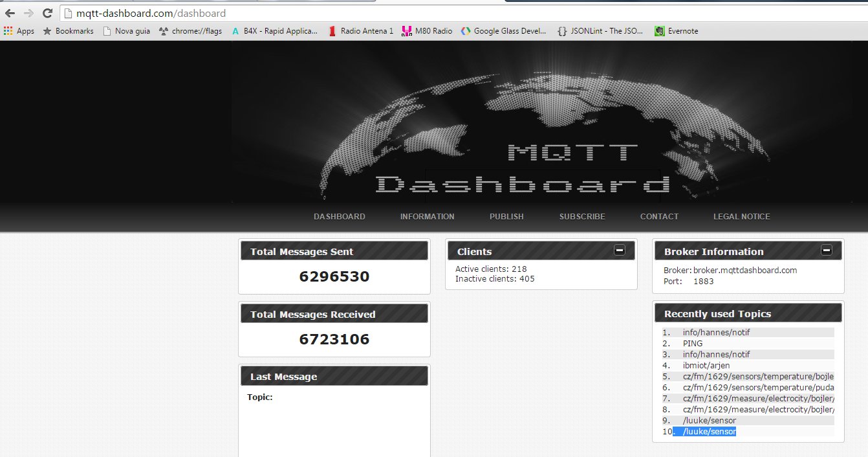868x457 pixels.
Task: Select topic 7 measure/electrocity/bojler
Action: click(748, 399)
